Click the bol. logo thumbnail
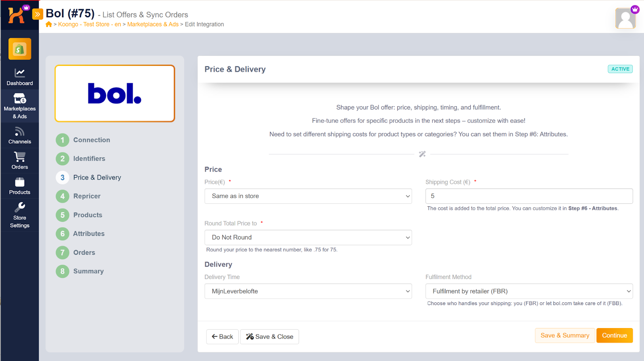Image resolution: width=644 pixels, height=361 pixels. click(115, 93)
